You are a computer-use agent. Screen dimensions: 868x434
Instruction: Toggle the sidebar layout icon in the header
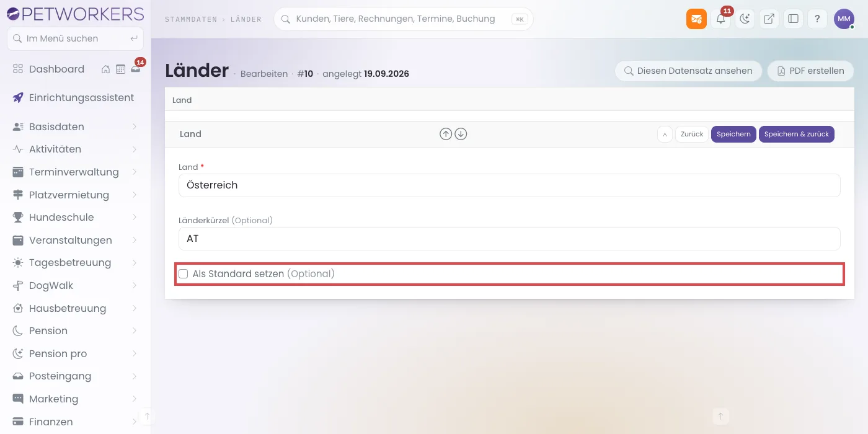pos(793,19)
